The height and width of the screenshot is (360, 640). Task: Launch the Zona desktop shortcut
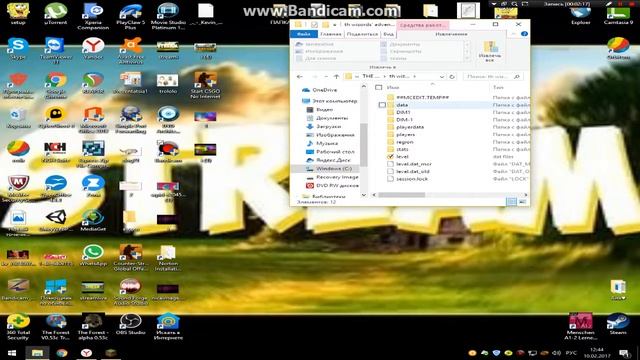(x=93, y=186)
